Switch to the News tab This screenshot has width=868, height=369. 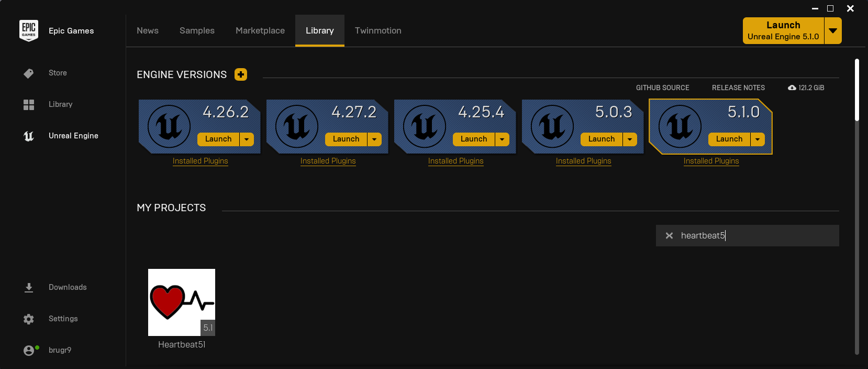148,31
